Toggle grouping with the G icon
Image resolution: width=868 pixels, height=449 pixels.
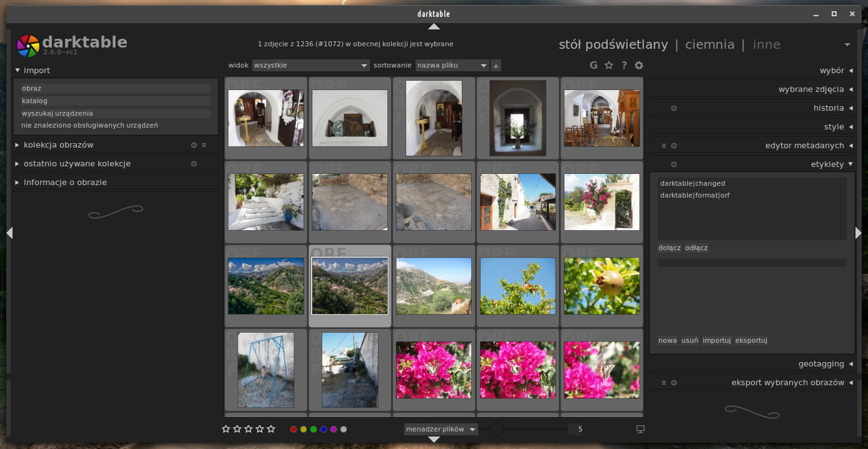pyautogui.click(x=593, y=65)
